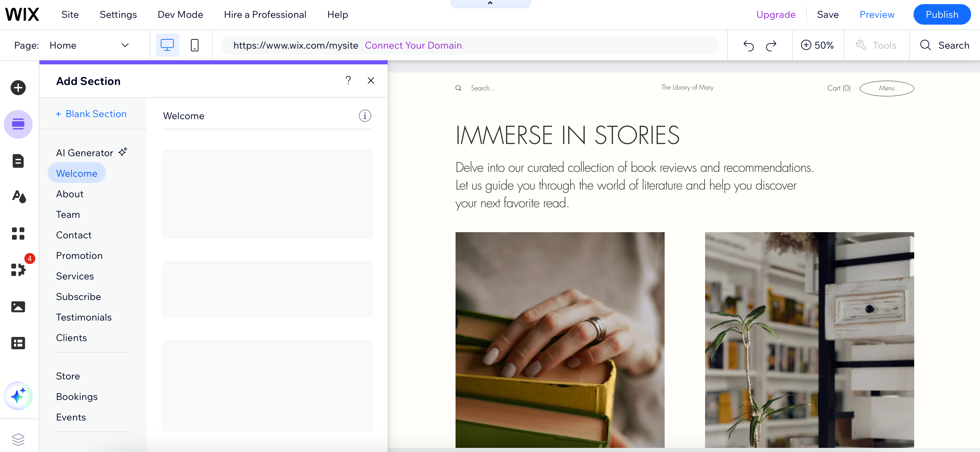This screenshot has width=980, height=452.
Task: Click the 50% zoom control
Action: point(818,45)
